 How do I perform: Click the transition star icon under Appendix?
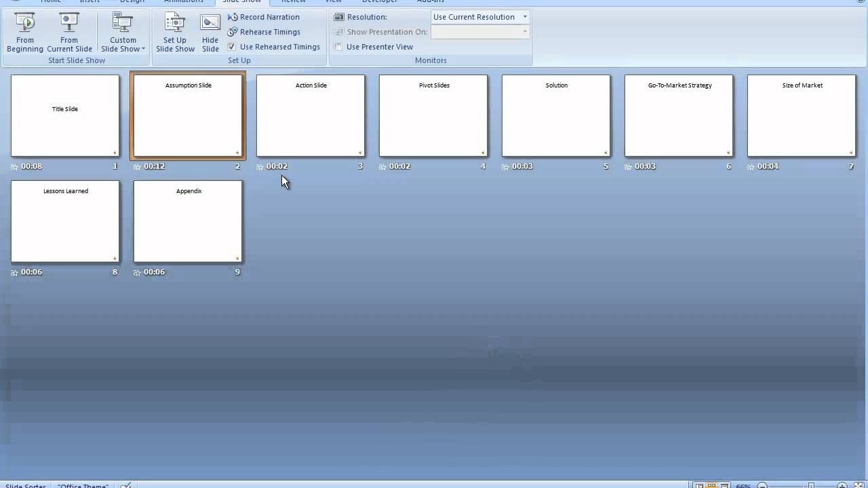(137, 272)
